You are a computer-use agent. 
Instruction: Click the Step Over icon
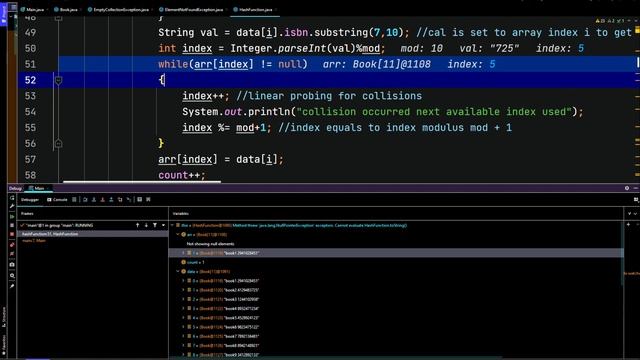pos(85,200)
